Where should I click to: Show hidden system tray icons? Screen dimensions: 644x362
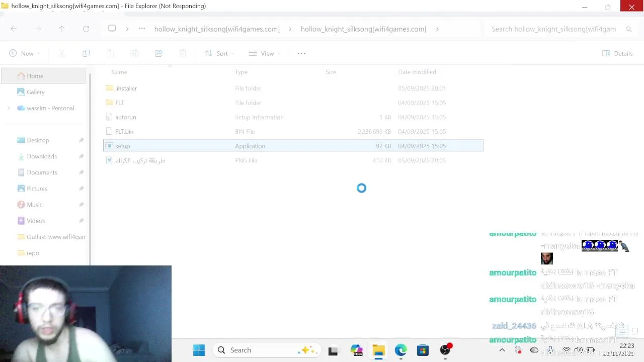pyautogui.click(x=502, y=350)
